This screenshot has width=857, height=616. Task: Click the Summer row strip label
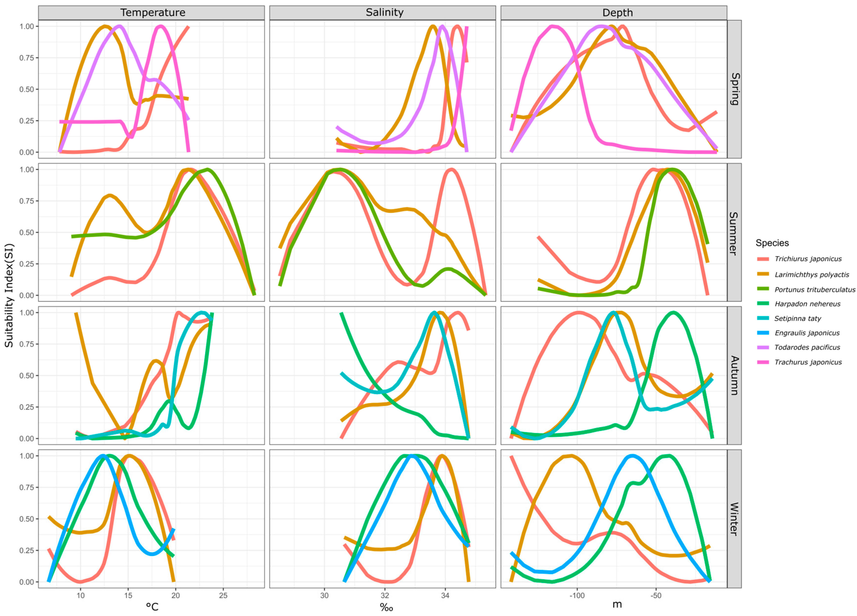(x=734, y=233)
